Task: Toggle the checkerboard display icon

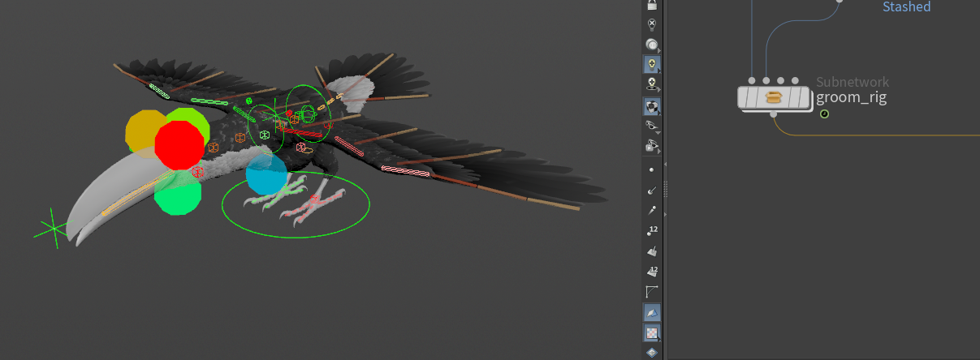Action: (652, 332)
